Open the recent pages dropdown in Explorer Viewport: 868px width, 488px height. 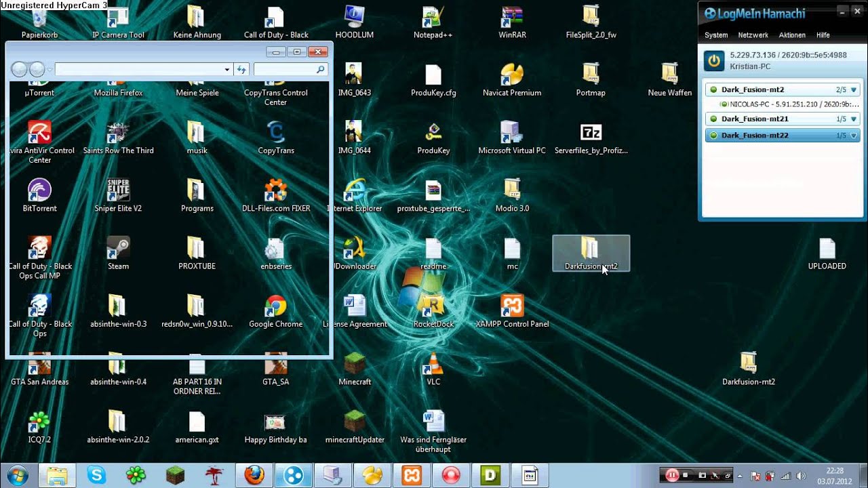click(50, 69)
